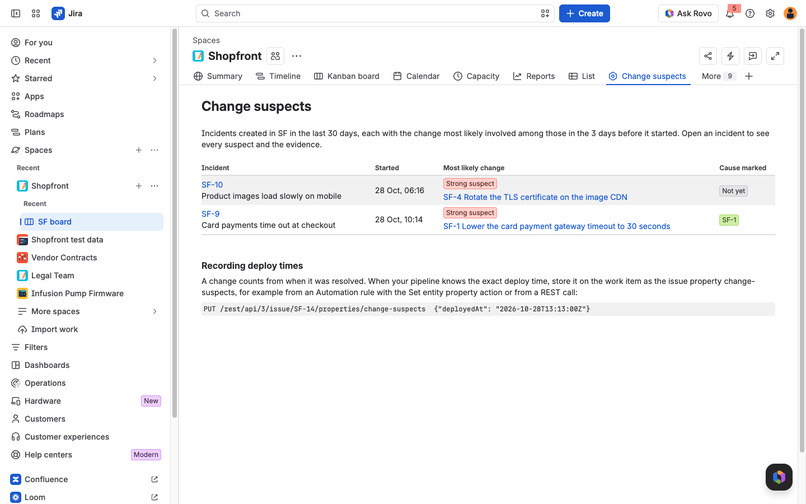Open the More tabs dropdown
The width and height of the screenshot is (806, 504).
tap(718, 76)
